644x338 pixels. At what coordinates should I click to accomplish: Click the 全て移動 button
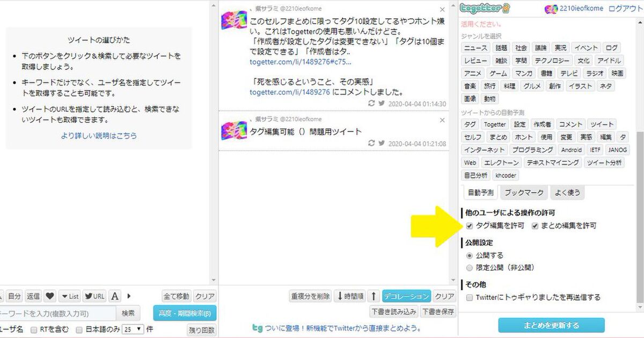pyautogui.click(x=176, y=296)
